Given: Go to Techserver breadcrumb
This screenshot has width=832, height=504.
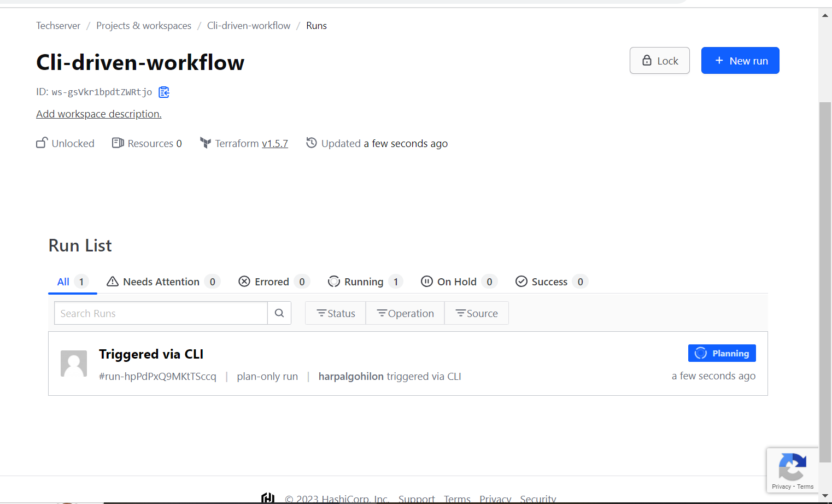Looking at the screenshot, I should [58, 26].
